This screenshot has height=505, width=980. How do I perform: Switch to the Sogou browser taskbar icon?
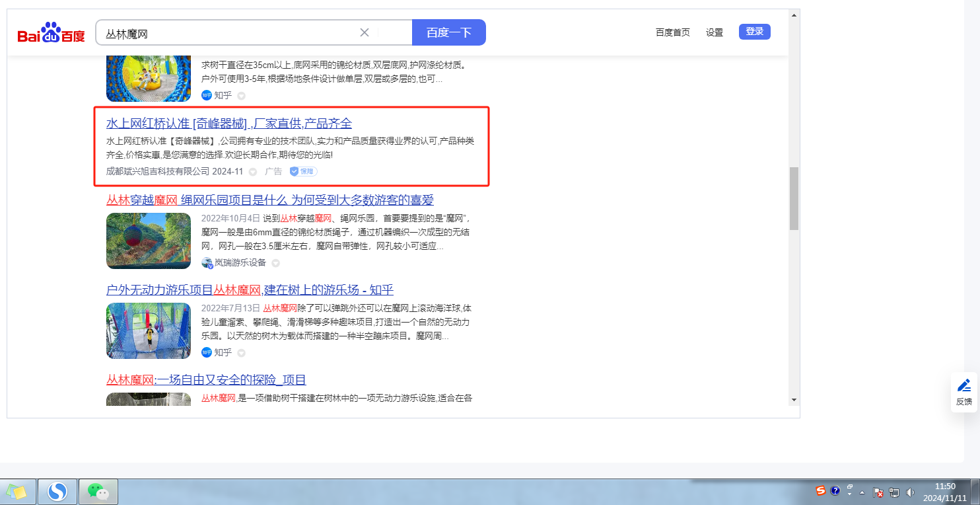(58, 492)
